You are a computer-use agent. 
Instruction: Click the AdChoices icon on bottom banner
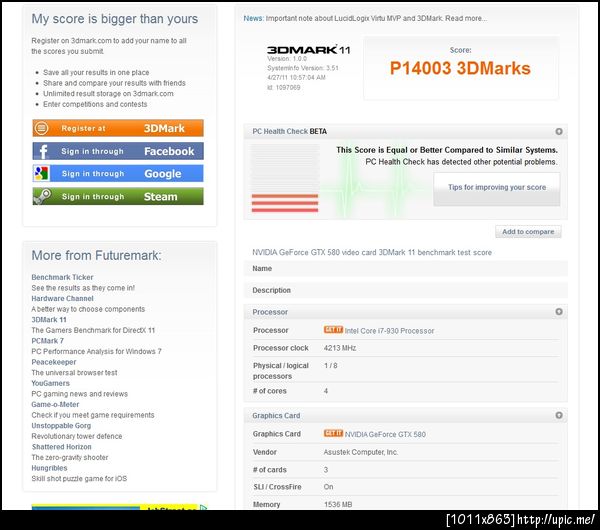pyautogui.click(x=204, y=508)
